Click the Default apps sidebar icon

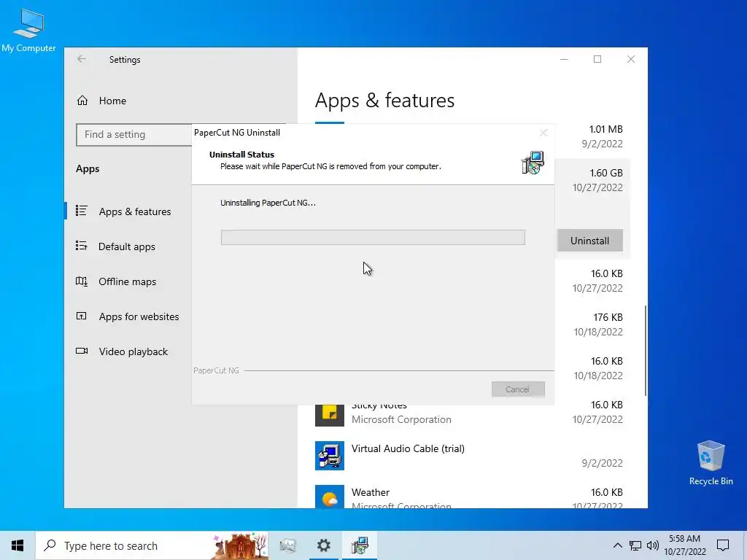[x=82, y=246]
